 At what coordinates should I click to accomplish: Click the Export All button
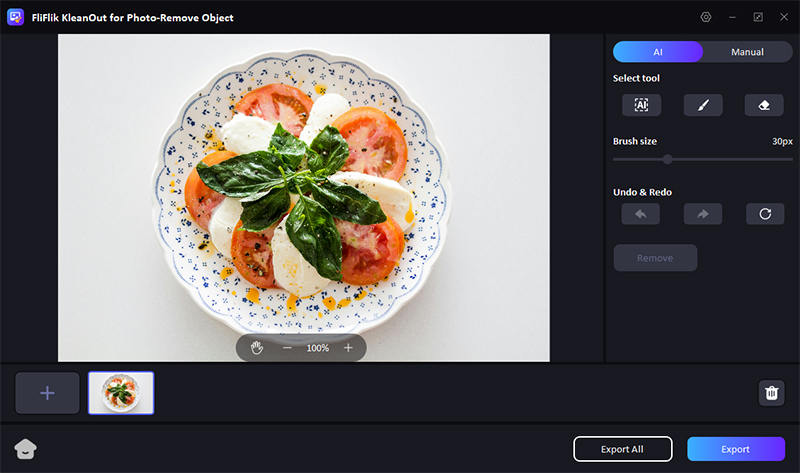622,449
